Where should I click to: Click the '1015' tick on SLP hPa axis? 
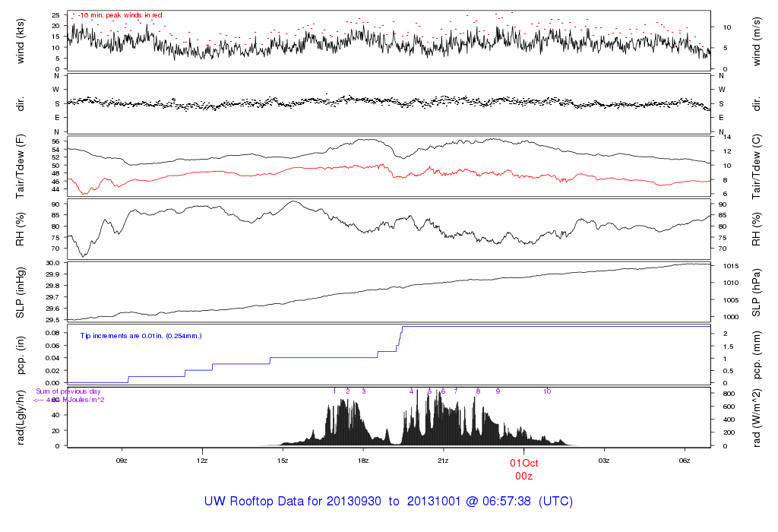[x=731, y=266]
